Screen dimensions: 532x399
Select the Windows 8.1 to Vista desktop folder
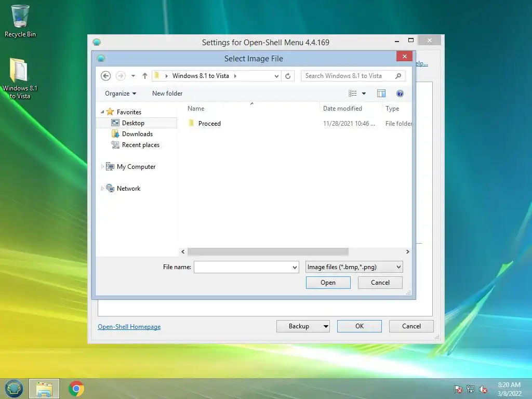[x=20, y=79]
